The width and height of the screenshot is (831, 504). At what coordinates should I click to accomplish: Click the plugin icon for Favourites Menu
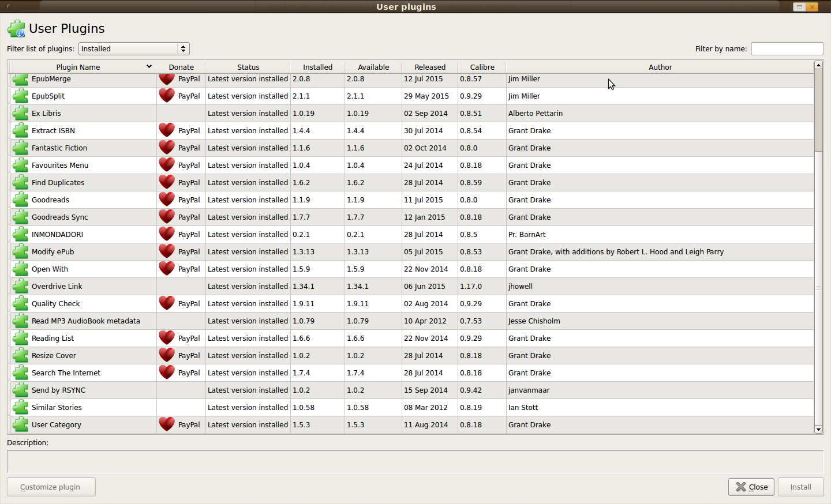20,165
